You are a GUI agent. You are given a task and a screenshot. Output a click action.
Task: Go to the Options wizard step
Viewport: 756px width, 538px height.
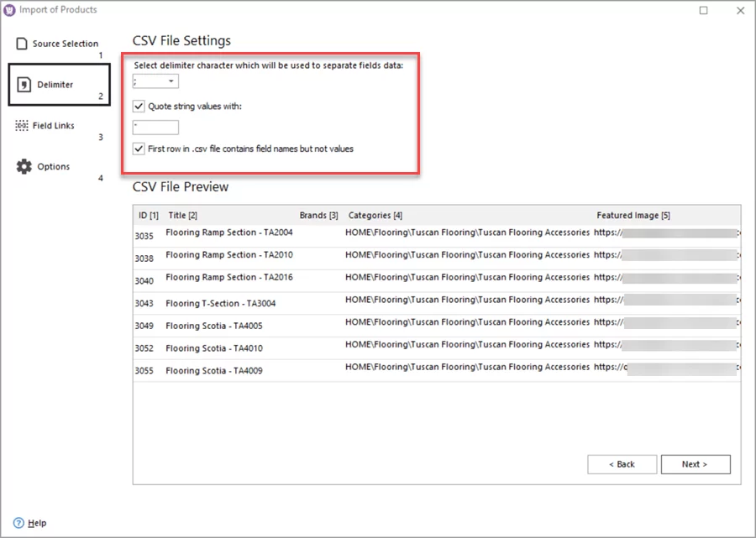coord(52,166)
